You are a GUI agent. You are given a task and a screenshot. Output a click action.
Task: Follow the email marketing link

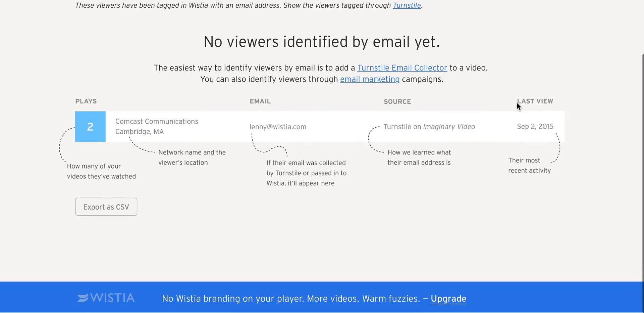[370, 79]
